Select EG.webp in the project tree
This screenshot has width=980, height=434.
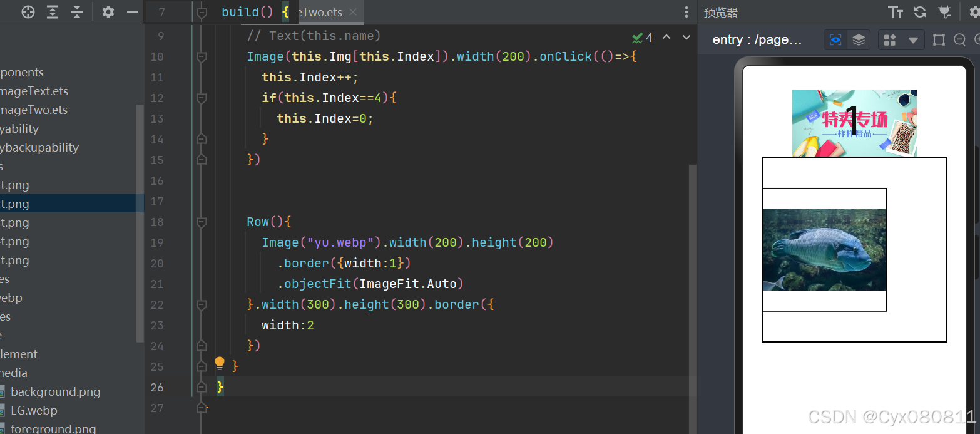tap(34, 410)
